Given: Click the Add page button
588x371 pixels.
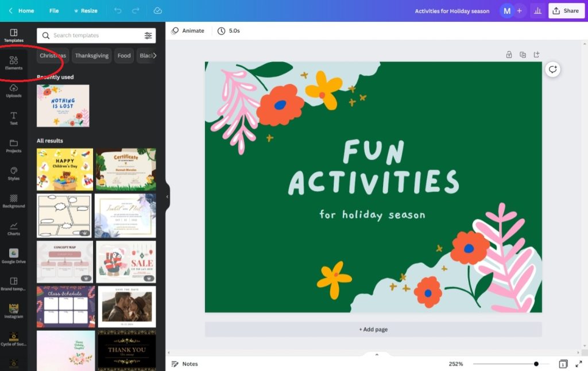Looking at the screenshot, I should (373, 330).
